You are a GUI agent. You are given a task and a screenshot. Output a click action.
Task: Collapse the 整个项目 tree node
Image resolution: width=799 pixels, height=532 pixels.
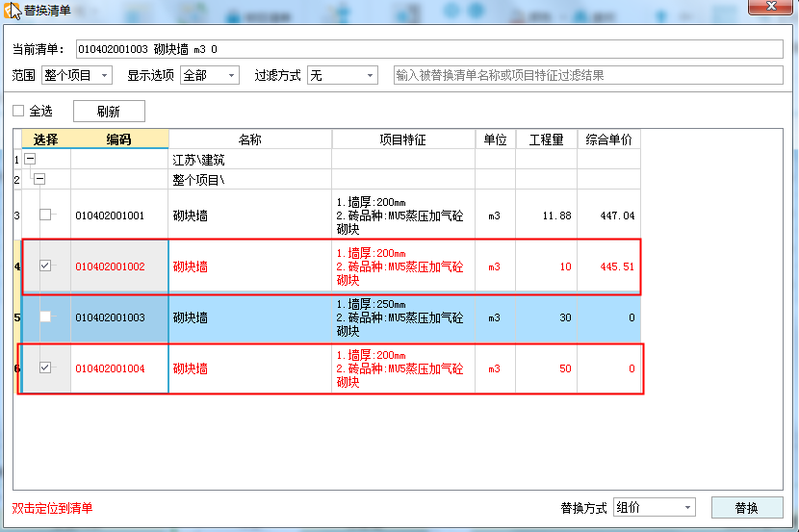(x=39, y=179)
